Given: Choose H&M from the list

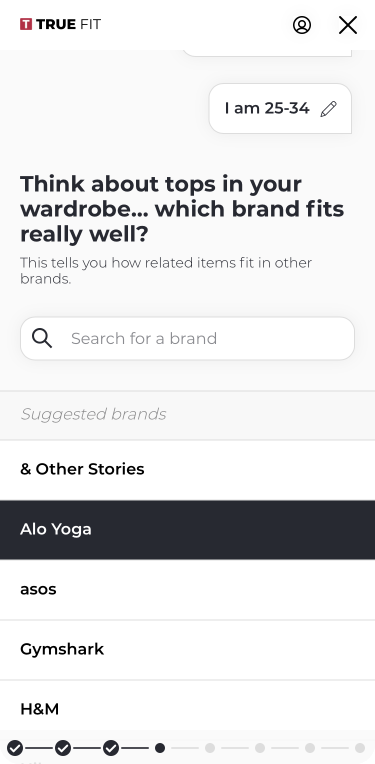Looking at the screenshot, I should [x=188, y=709].
